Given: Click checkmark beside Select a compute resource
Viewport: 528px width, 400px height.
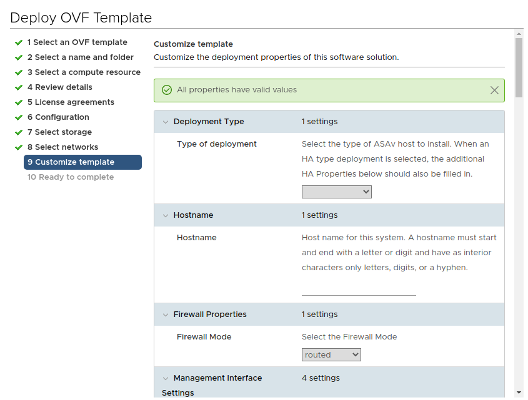Looking at the screenshot, I should point(19,72).
